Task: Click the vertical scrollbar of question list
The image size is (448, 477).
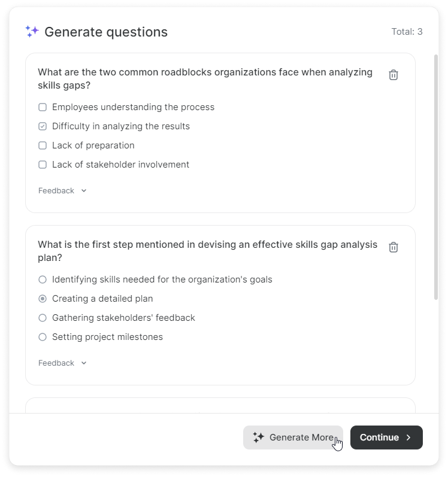Action: [x=435, y=180]
